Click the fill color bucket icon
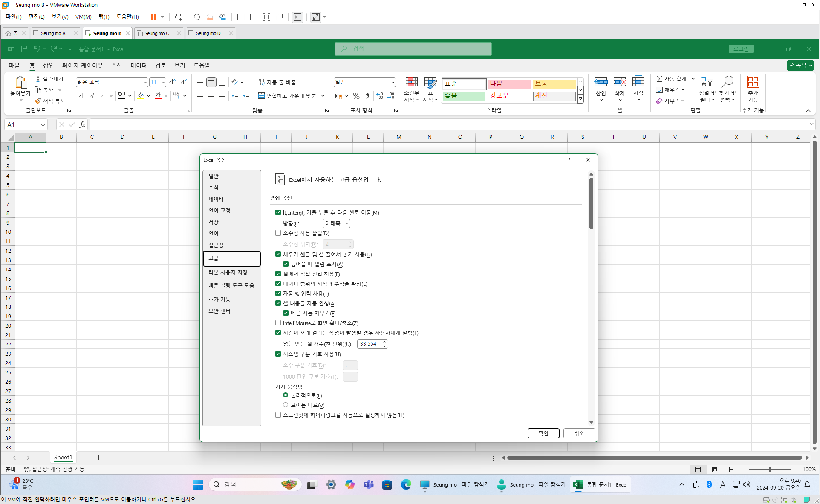Image resolution: width=820 pixels, height=504 pixels. pos(141,96)
